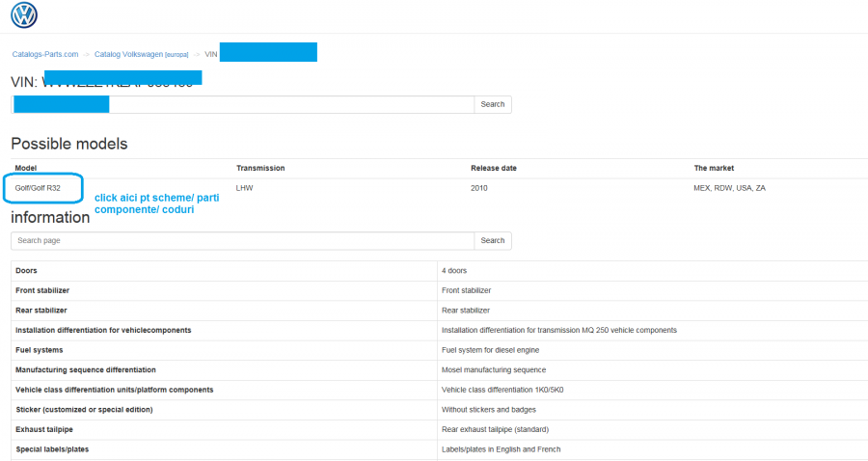Click the Doors row label

[x=26, y=271]
